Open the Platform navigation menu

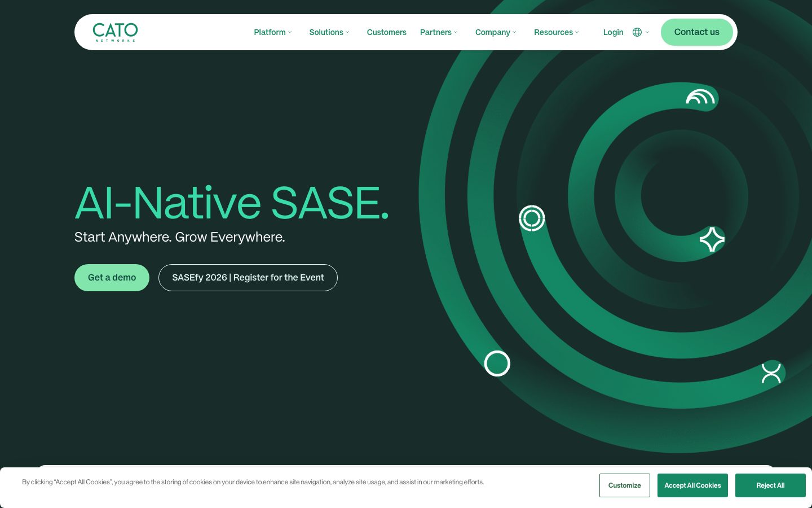point(270,32)
